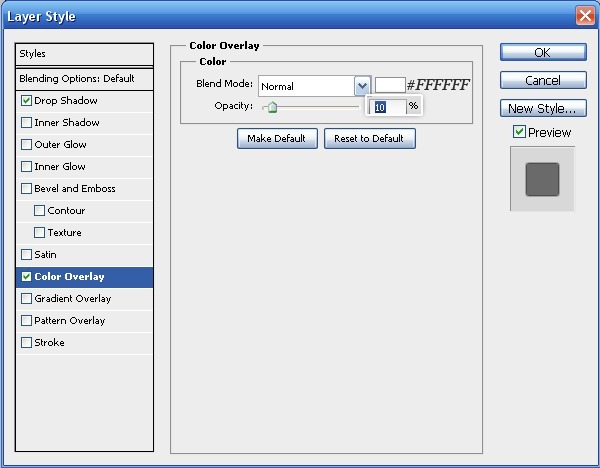This screenshot has width=600, height=468.
Task: Click Make Default button
Action: 277,139
